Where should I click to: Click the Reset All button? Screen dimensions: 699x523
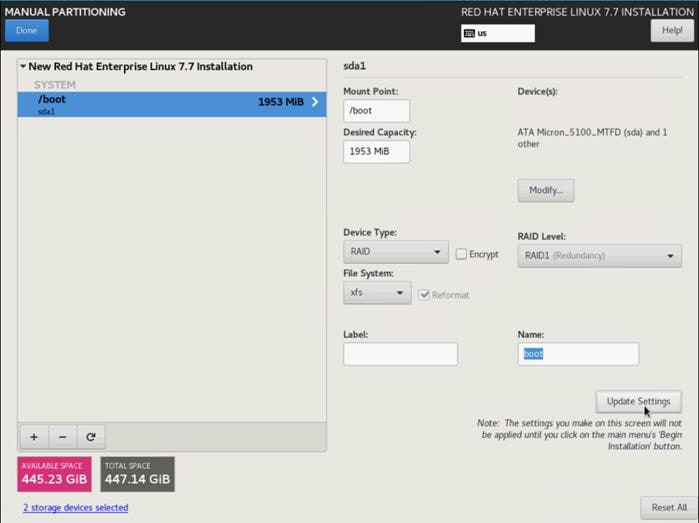pos(669,507)
